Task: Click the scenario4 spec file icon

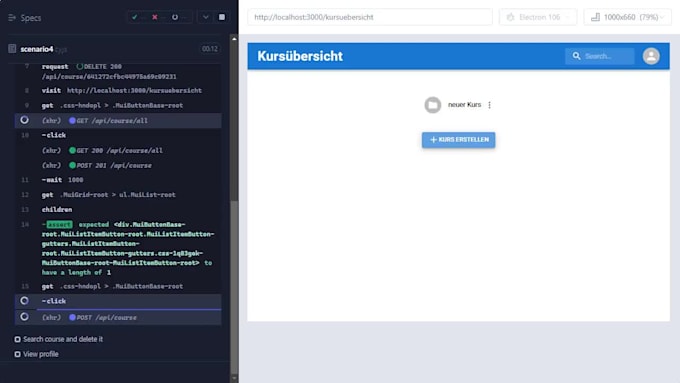Action: tap(12, 49)
